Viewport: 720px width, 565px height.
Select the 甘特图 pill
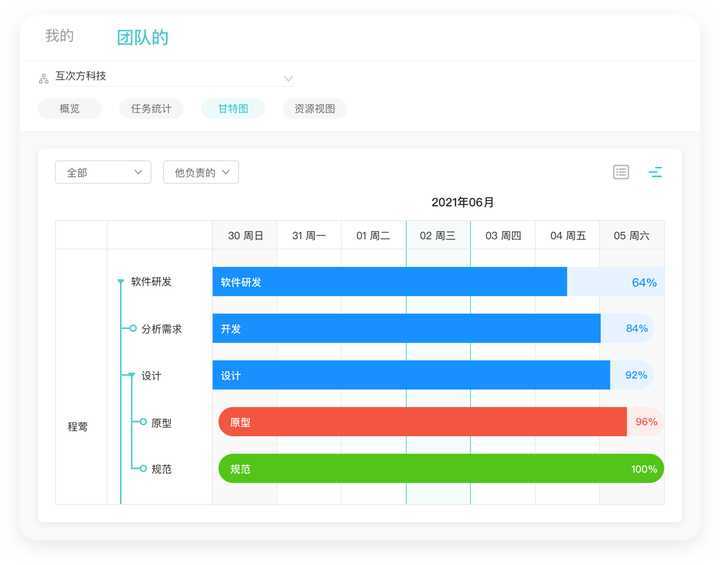(233, 109)
